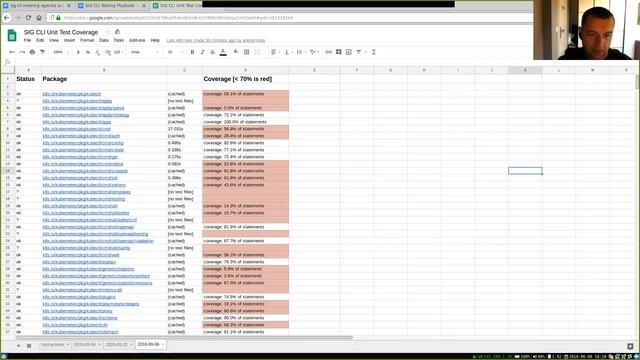Open the zoom 100% dropdown

point(61,52)
